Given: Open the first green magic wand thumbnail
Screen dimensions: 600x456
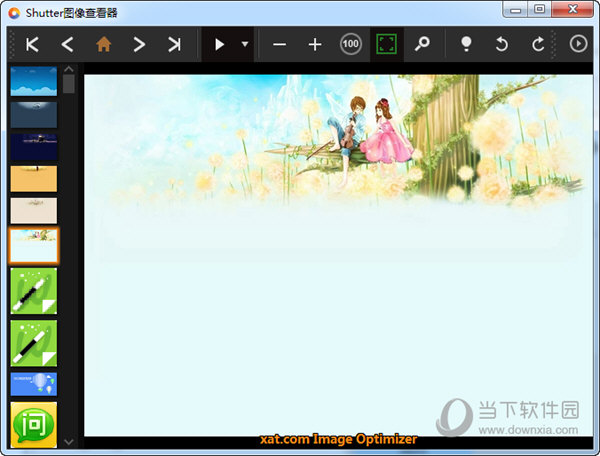Looking at the screenshot, I should click(34, 291).
